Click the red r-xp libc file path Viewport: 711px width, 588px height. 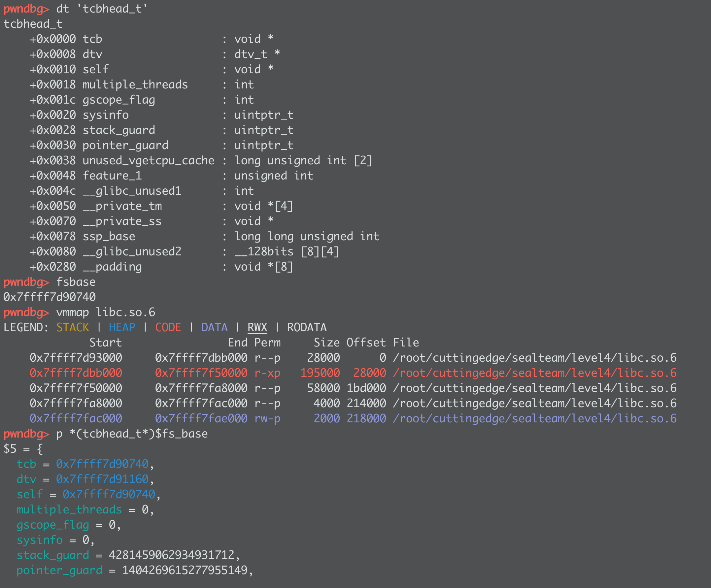pos(535,373)
